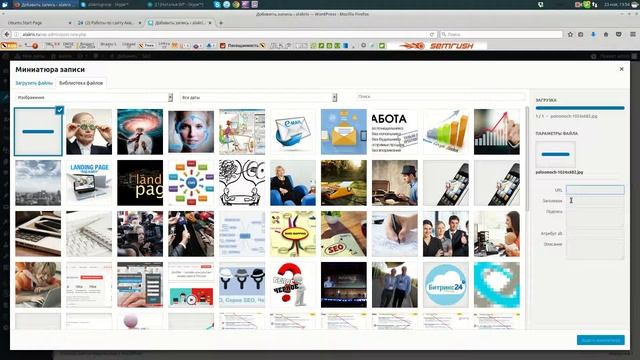
Task: Select the 'Битрикс24' cloud logo thumbnail
Action: point(446,285)
